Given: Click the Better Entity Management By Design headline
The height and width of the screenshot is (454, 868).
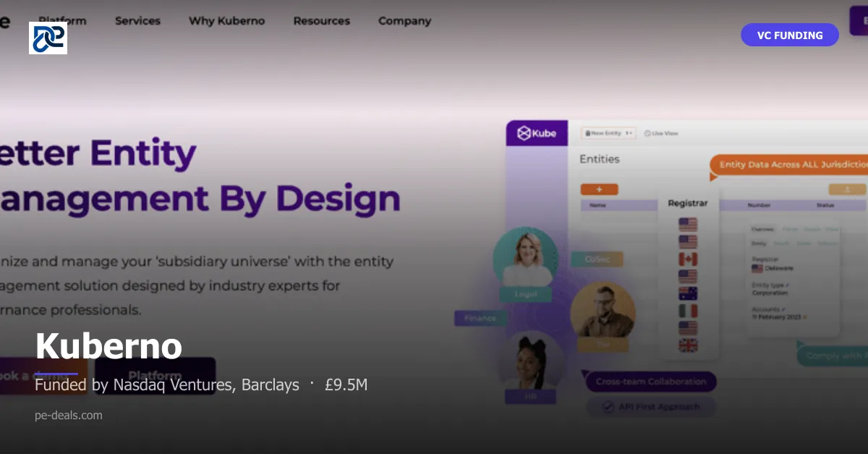Looking at the screenshot, I should 200,176.
